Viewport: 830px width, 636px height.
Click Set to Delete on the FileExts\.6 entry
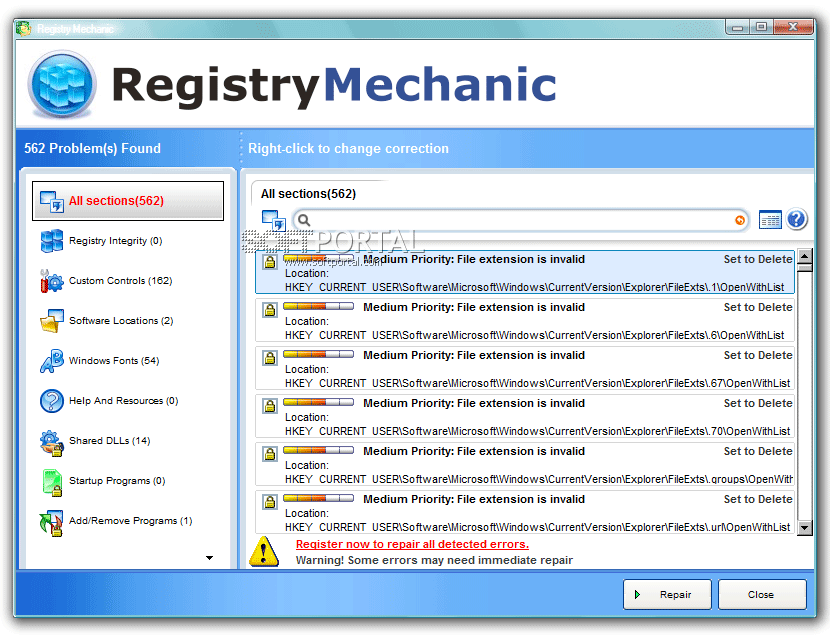coord(758,307)
